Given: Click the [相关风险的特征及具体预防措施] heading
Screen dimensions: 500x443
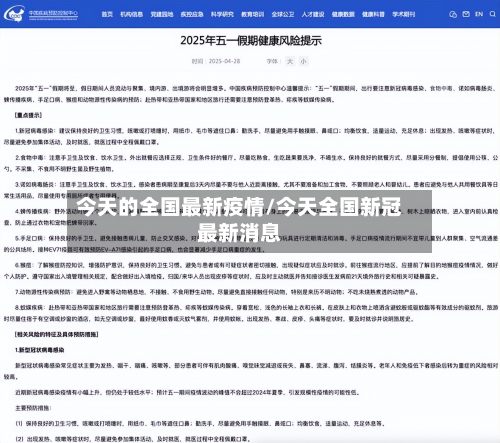Looking at the screenshot, I should pyautogui.click(x=56, y=334).
